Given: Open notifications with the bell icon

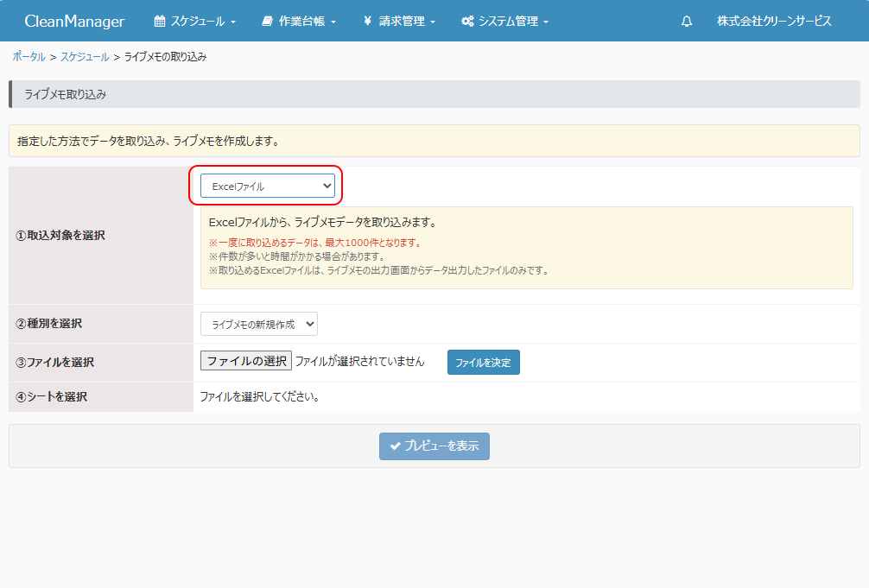Looking at the screenshot, I should click(687, 21).
